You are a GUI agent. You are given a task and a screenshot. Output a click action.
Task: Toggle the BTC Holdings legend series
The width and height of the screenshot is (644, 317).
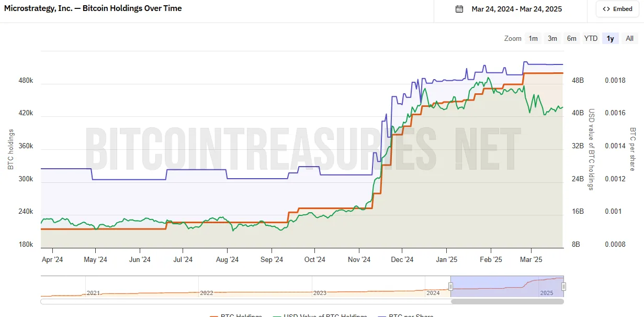[x=236, y=316]
